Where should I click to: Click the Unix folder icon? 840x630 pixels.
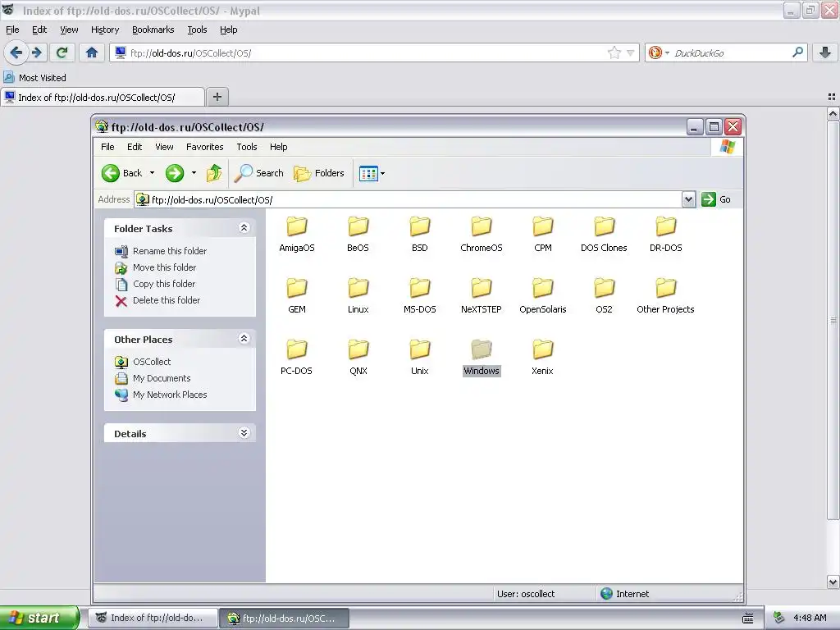[419, 349]
